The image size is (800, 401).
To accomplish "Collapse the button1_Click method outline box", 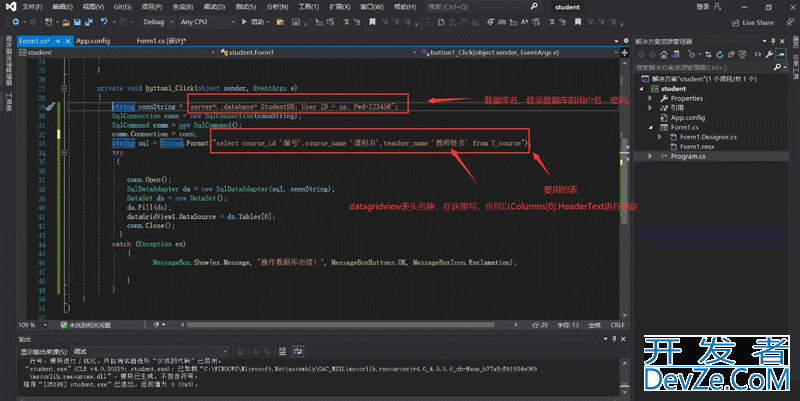I will point(64,88).
